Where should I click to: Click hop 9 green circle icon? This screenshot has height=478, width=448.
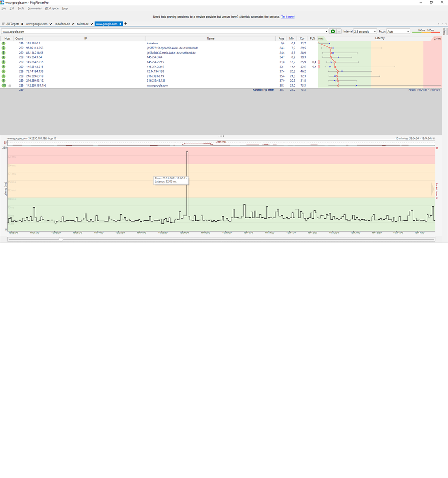[4, 81]
